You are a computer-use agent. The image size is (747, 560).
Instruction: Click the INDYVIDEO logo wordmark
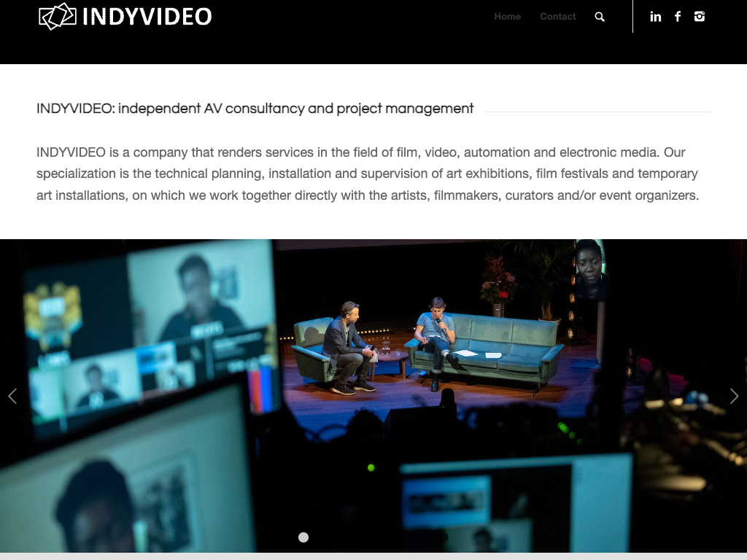tap(147, 17)
